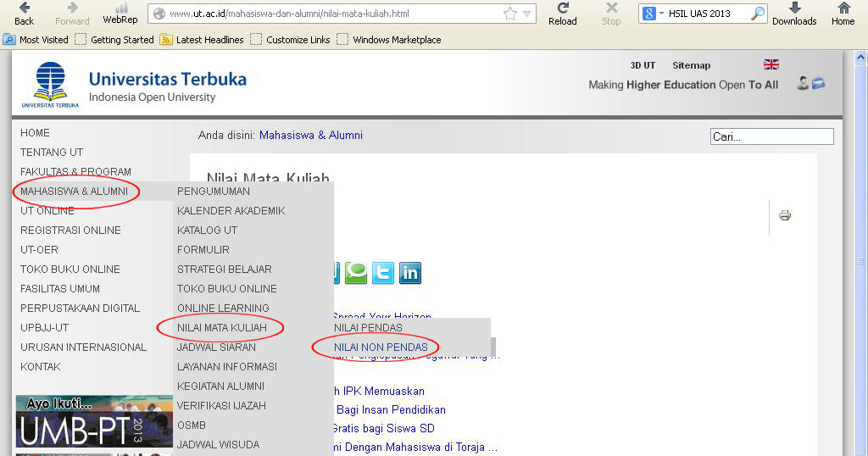
Task: Select UT ONLINE menu item
Action: pyautogui.click(x=47, y=211)
